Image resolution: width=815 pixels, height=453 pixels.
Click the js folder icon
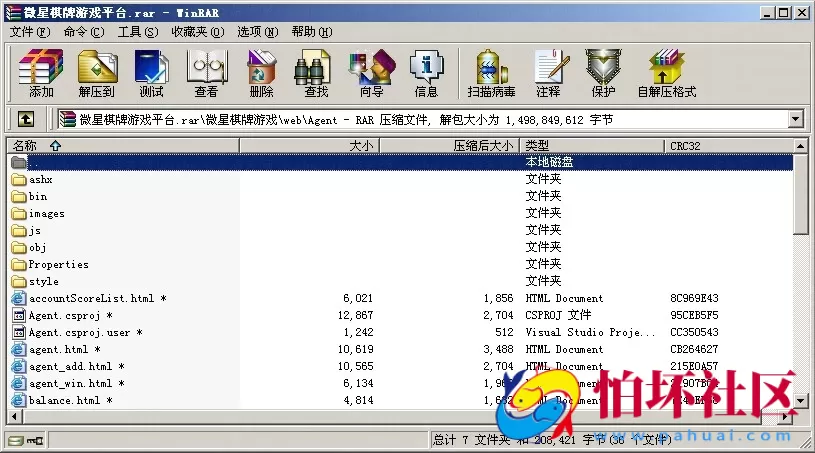click(x=19, y=231)
